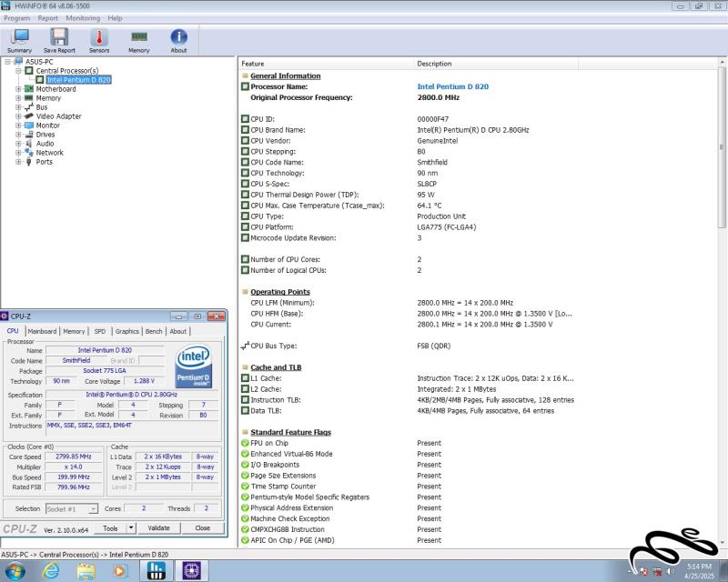728x582 pixels.
Task: Select the Bus tree icon
Action: 29,107
